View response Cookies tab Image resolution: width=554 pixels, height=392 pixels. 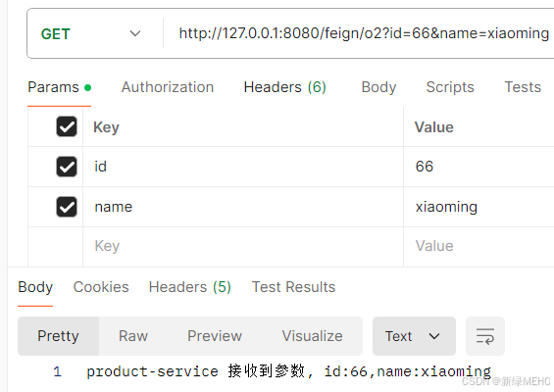(101, 287)
